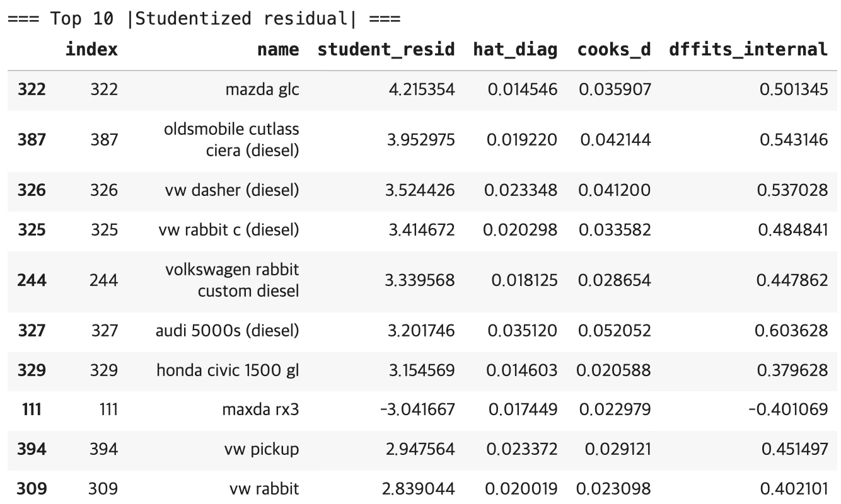The image size is (841, 504).
Task: Click the name column header
Action: (x=278, y=50)
